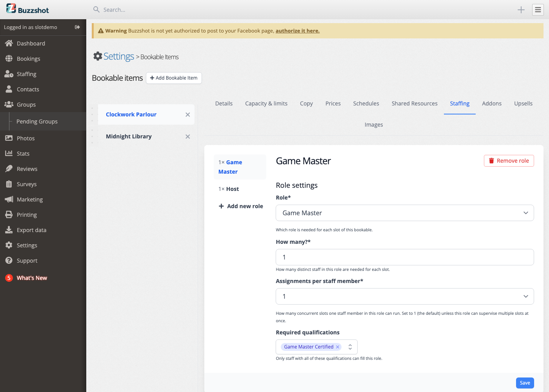The width and height of the screenshot is (549, 392).
Task: Switch to the Details tab
Action: pyautogui.click(x=224, y=103)
